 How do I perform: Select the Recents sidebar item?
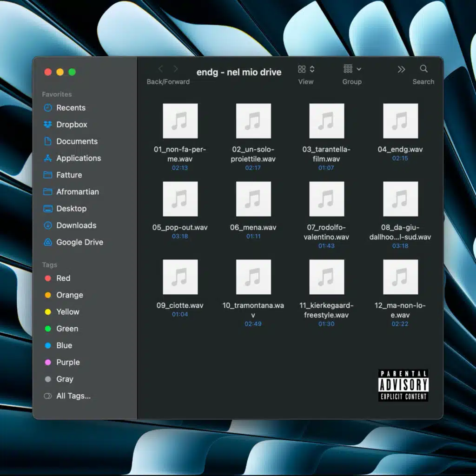[x=71, y=108]
